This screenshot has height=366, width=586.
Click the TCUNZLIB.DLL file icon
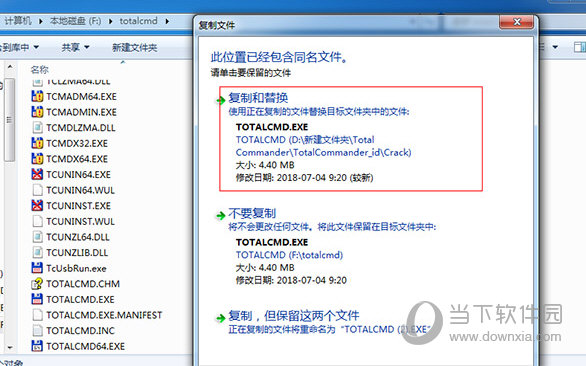(x=37, y=252)
